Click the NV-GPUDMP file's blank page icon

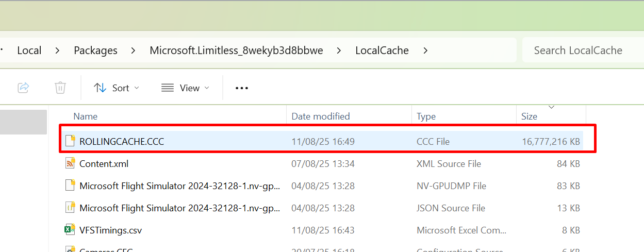[x=70, y=186]
